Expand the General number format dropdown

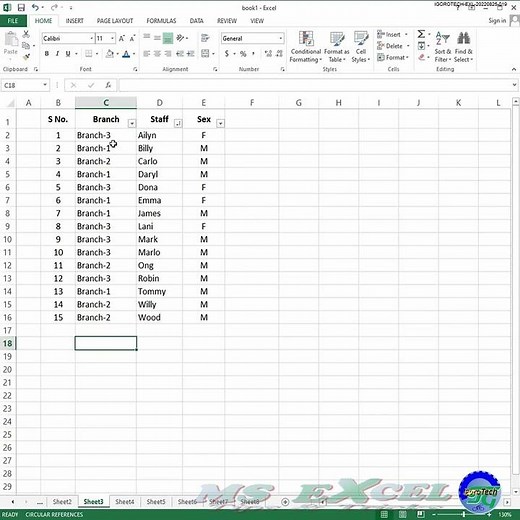click(x=281, y=38)
